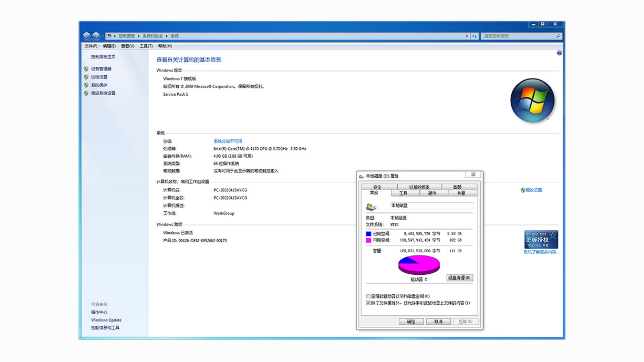644x362 pixels.
Task: Click the Back navigation arrow
Action: click(87, 36)
